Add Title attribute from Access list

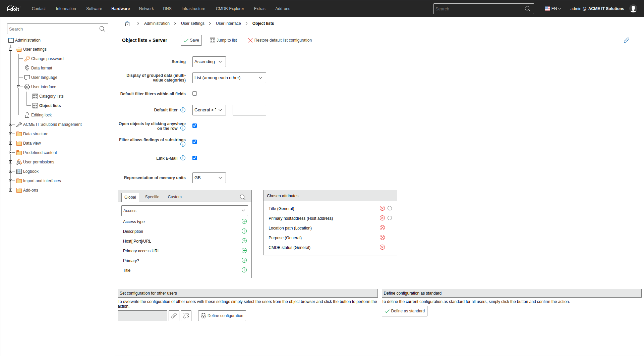click(x=244, y=270)
